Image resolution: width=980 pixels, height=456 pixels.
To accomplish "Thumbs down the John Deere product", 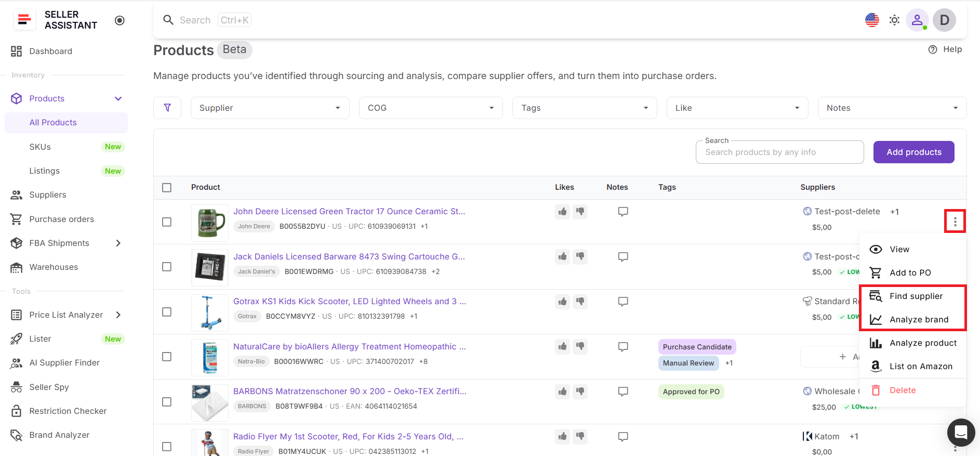I will (x=580, y=212).
